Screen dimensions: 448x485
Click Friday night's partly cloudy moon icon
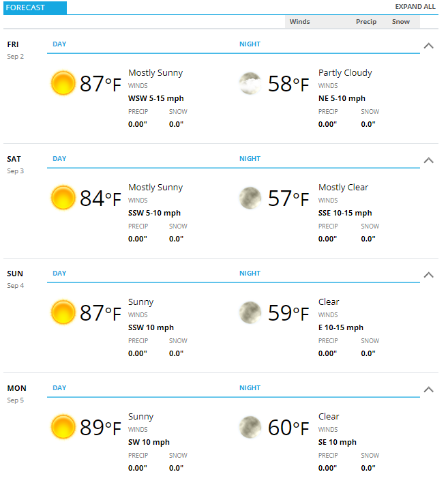pyautogui.click(x=250, y=83)
